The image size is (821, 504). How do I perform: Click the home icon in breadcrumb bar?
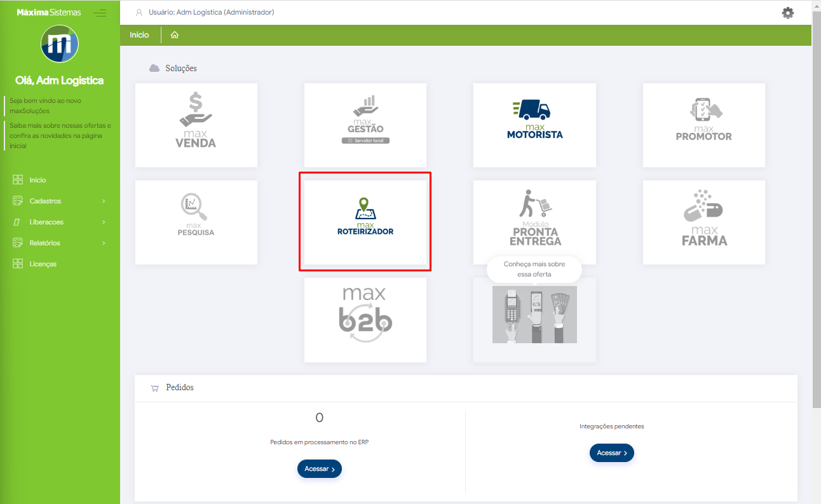pyautogui.click(x=174, y=35)
